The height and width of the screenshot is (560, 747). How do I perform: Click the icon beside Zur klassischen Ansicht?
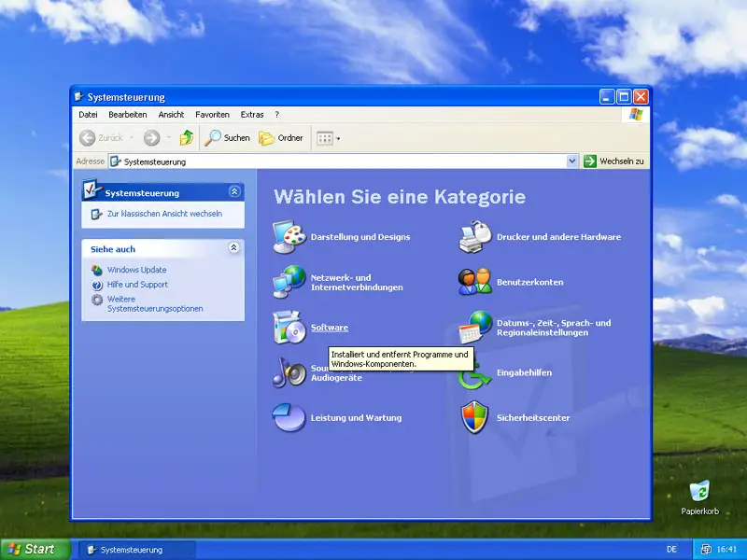pos(96,215)
